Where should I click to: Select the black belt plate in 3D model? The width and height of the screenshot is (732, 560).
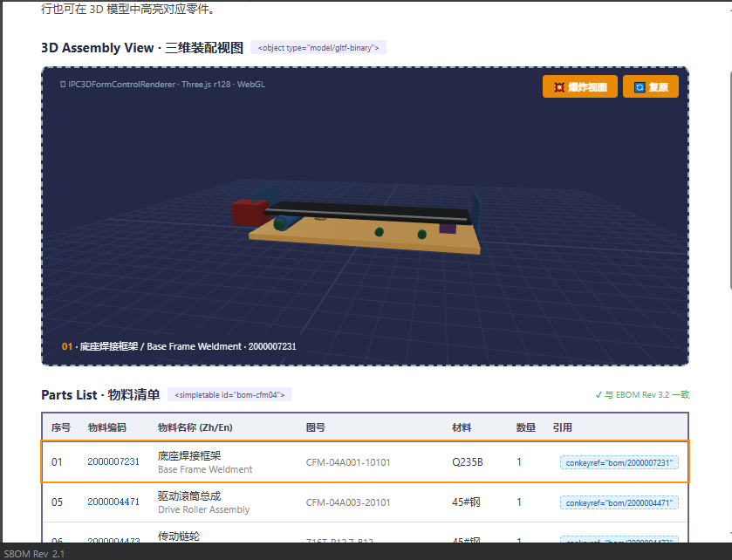point(369,213)
